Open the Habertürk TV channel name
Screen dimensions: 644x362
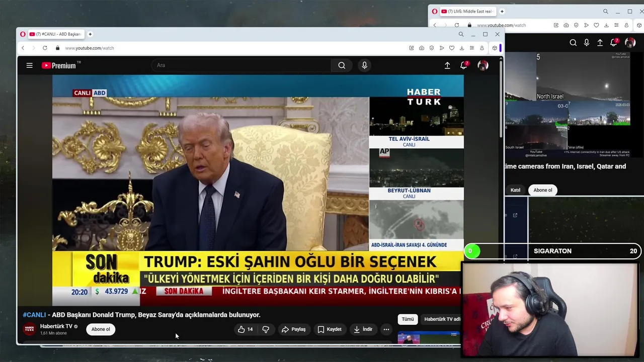click(56, 326)
